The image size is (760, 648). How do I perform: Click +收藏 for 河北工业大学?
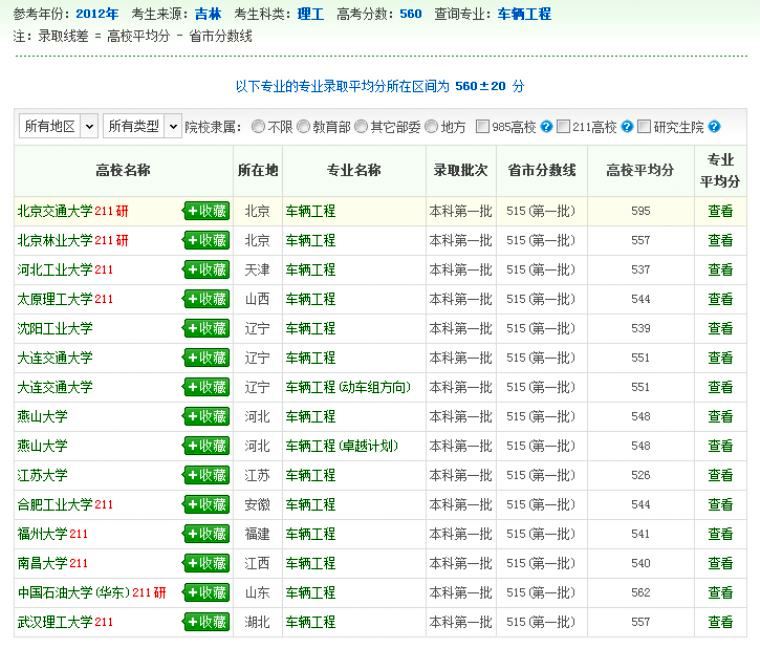click(x=206, y=270)
